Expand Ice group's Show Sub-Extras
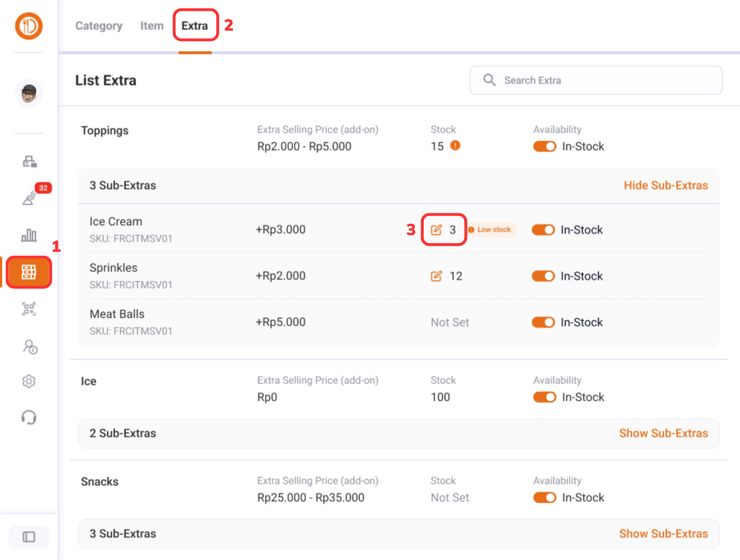Image resolution: width=740 pixels, height=560 pixels. [663, 433]
